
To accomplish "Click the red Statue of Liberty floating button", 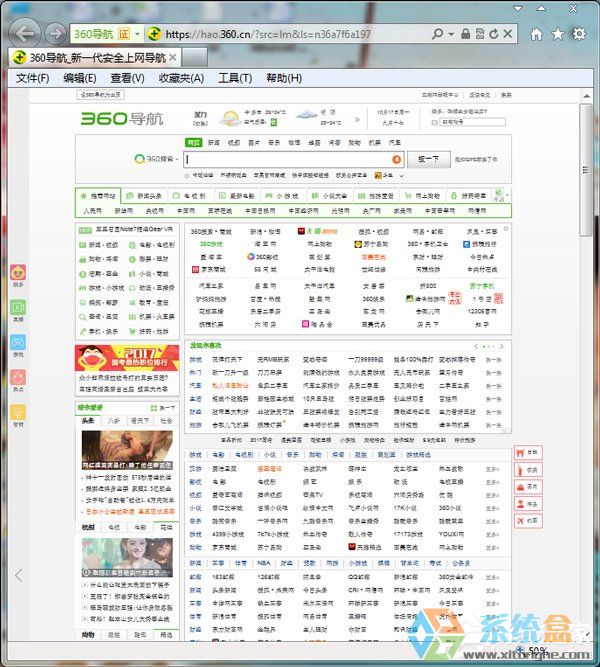I will pos(528,470).
